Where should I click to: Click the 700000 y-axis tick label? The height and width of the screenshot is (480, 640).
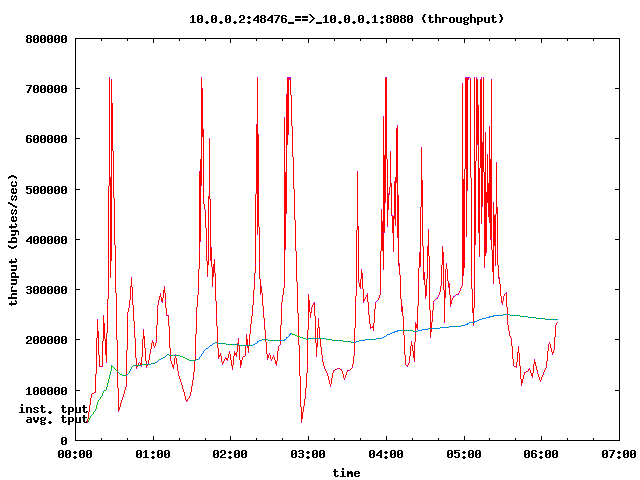tap(47, 89)
